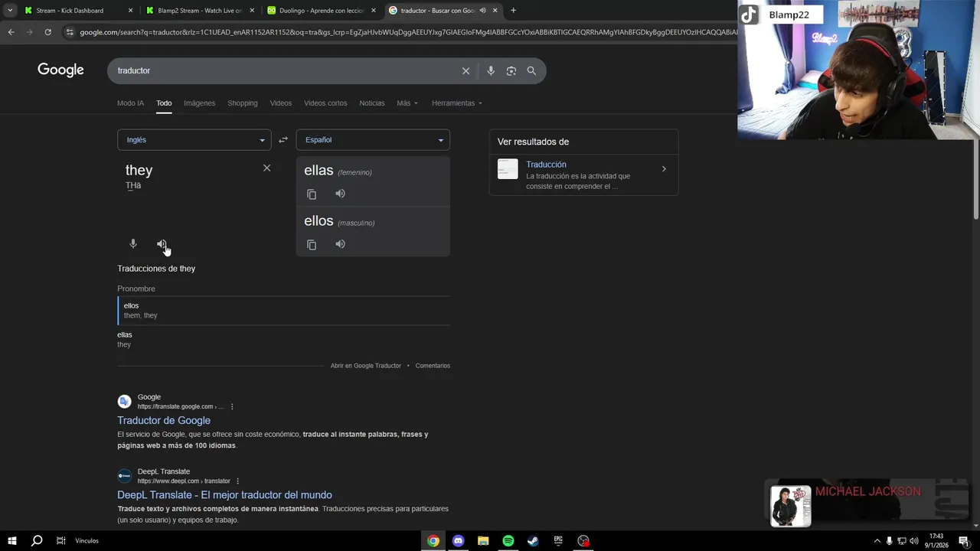Expand the Traducción knowledge card arrow
The width and height of the screenshot is (980, 551).
tap(664, 169)
